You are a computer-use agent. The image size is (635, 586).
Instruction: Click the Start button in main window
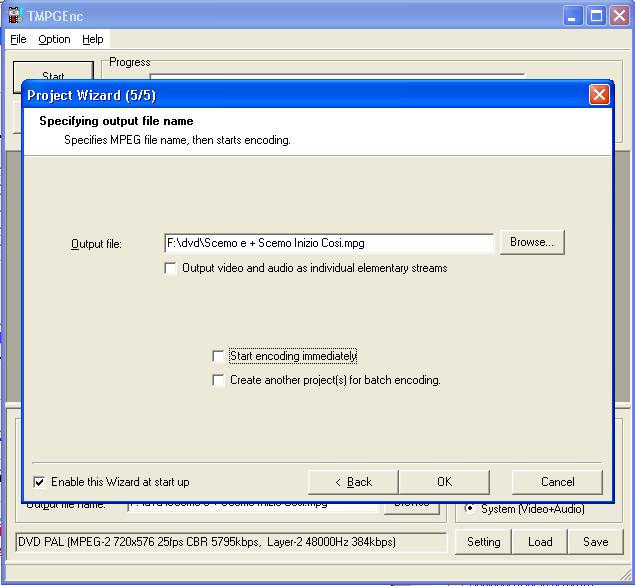tap(53, 72)
